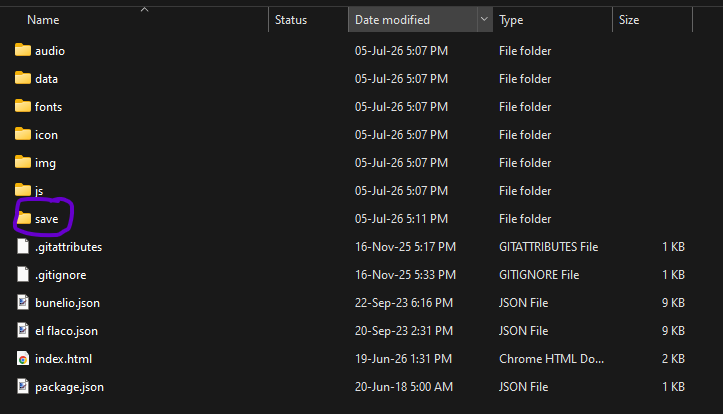Click the index.html Chrome file icon
The height and width of the screenshot is (414, 723).
tap(23, 358)
